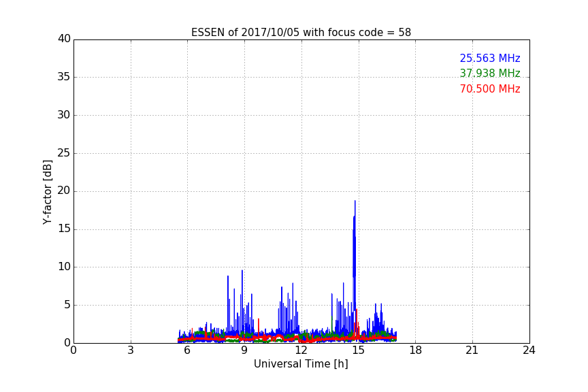Click the y-axis tick label 25
Screen dimensions: 588x392
tap(64, 153)
